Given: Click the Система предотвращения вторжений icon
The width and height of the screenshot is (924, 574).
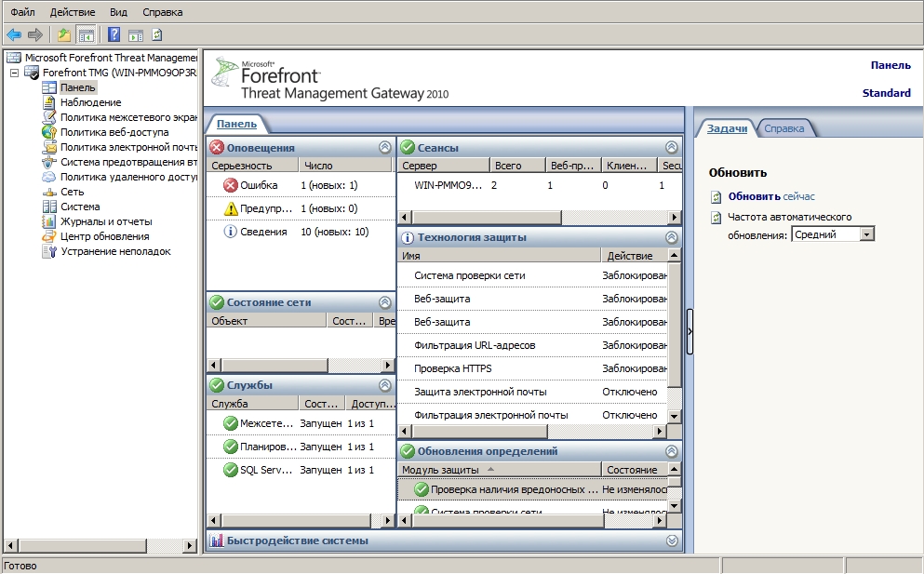Looking at the screenshot, I should coord(49,162).
